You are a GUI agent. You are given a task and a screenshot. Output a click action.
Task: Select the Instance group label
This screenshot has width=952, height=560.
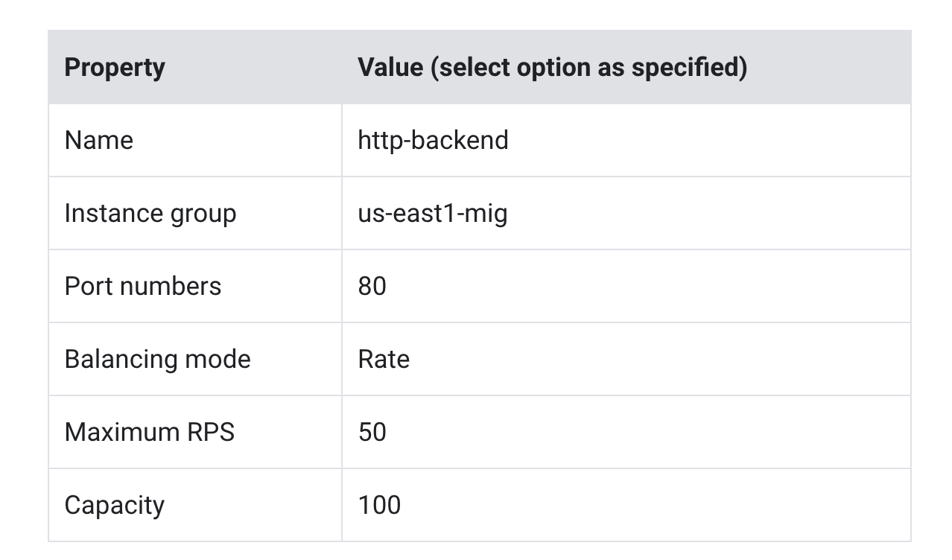(150, 213)
